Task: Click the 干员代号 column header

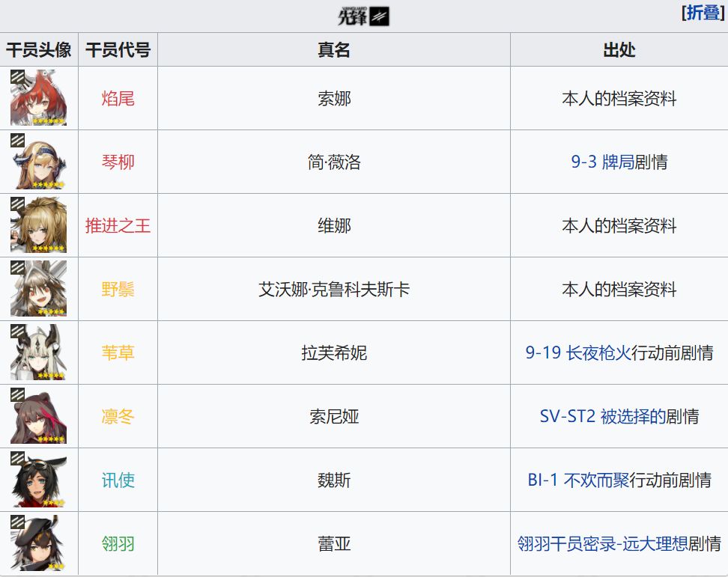Action: pyautogui.click(x=118, y=49)
